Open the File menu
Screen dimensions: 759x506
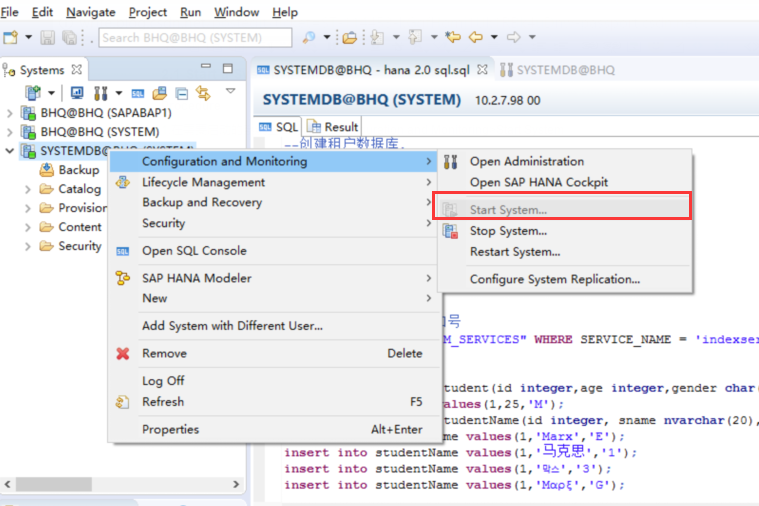tap(10, 12)
